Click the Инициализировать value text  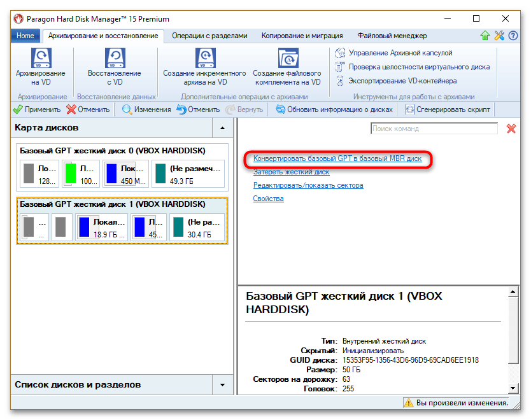373,351
